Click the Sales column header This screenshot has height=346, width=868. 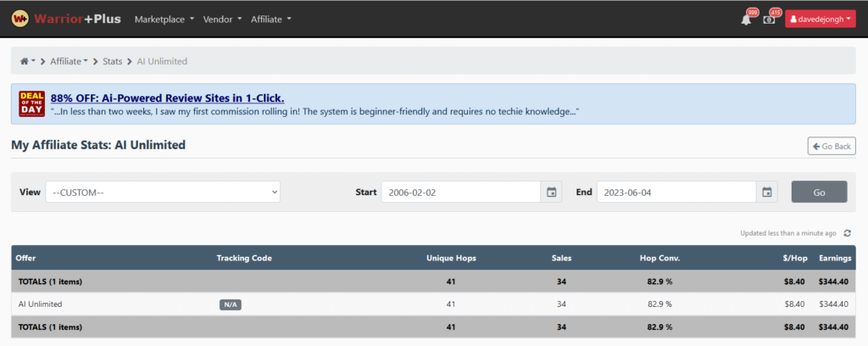click(x=561, y=258)
